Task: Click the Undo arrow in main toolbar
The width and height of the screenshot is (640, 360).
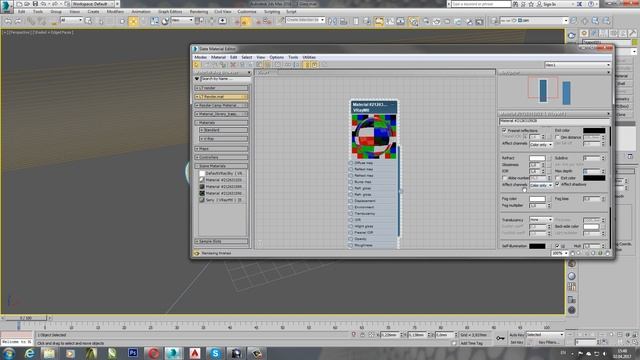Action: click(x=8, y=21)
